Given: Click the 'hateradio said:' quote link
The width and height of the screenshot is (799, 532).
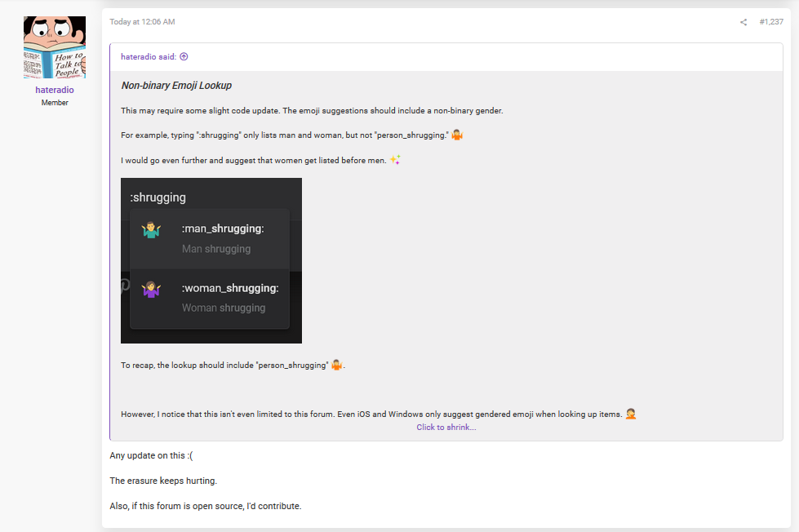Looking at the screenshot, I should pyautogui.click(x=149, y=56).
